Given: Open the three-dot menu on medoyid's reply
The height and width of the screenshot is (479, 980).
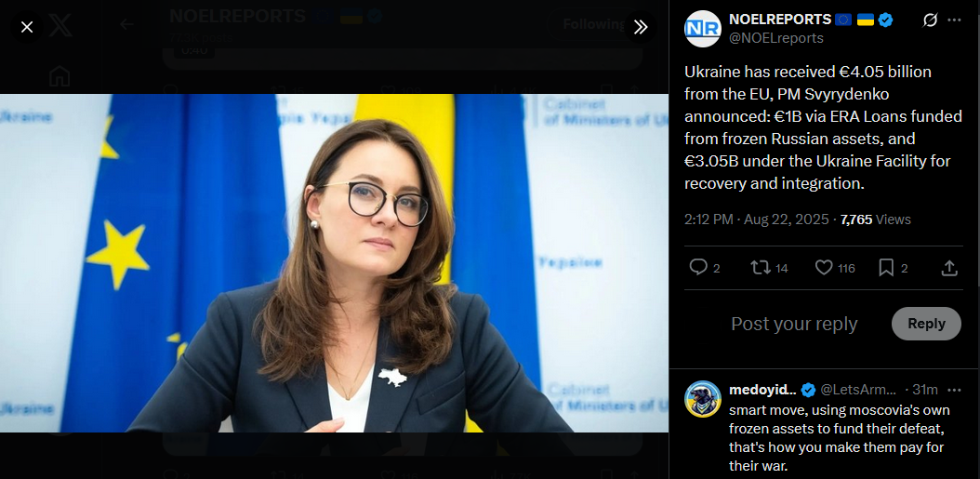Looking at the screenshot, I should point(954,390).
